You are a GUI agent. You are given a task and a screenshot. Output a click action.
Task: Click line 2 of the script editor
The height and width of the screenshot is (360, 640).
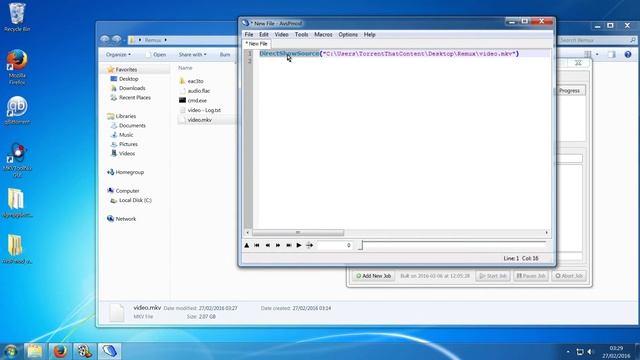(x=402, y=61)
